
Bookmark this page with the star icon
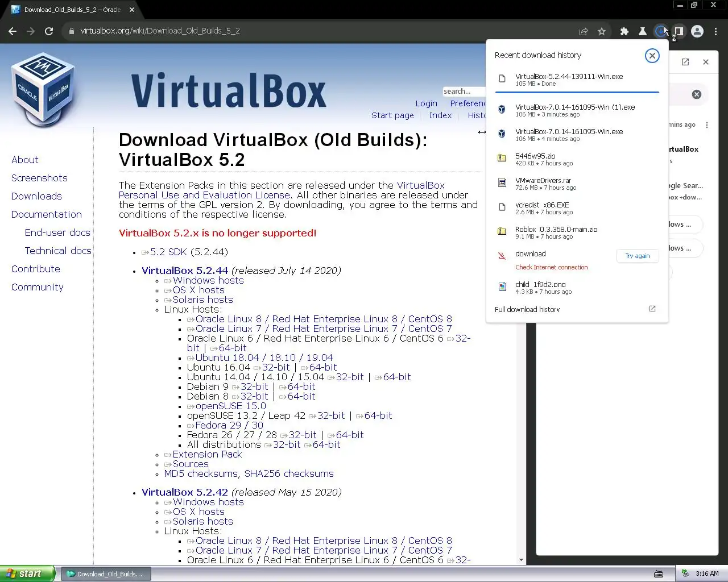pyautogui.click(x=602, y=31)
